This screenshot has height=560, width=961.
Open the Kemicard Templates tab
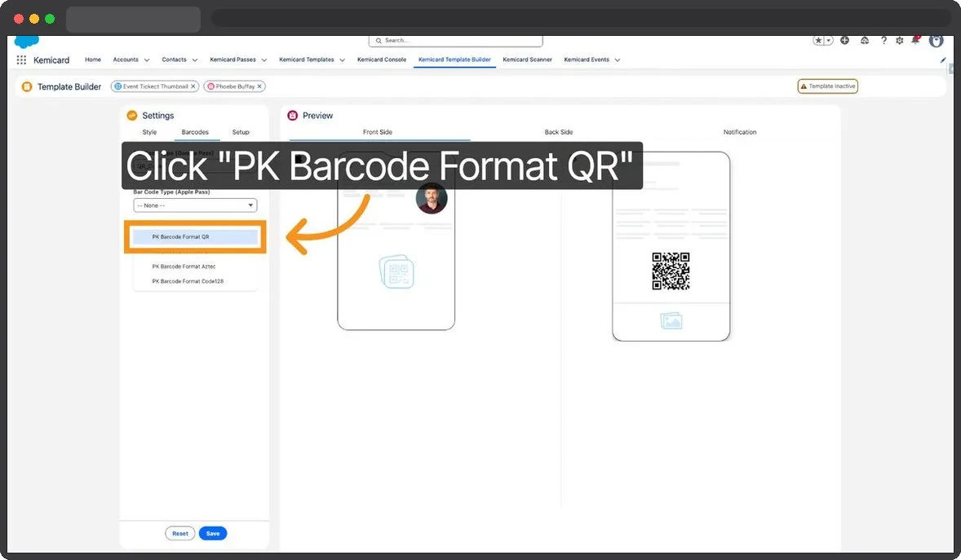307,60
